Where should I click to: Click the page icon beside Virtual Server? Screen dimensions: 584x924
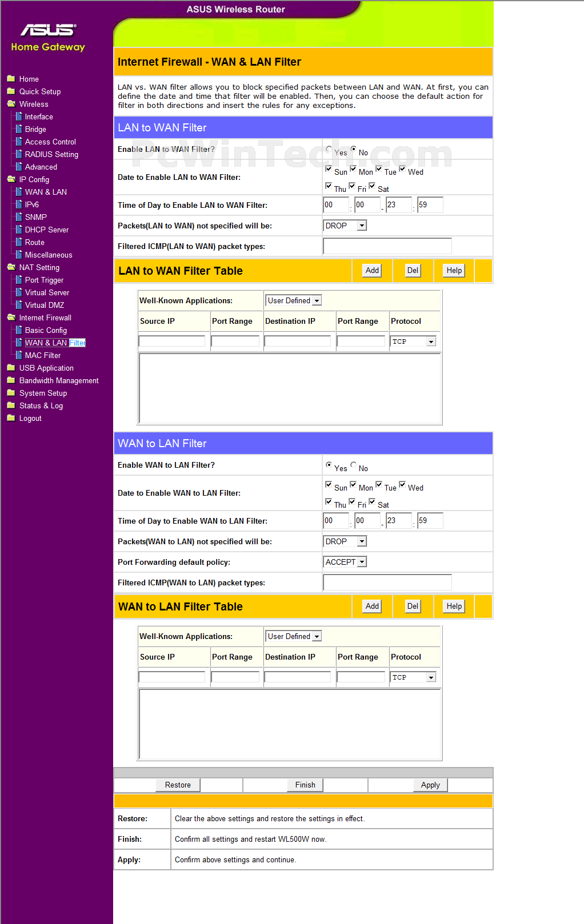click(19, 292)
